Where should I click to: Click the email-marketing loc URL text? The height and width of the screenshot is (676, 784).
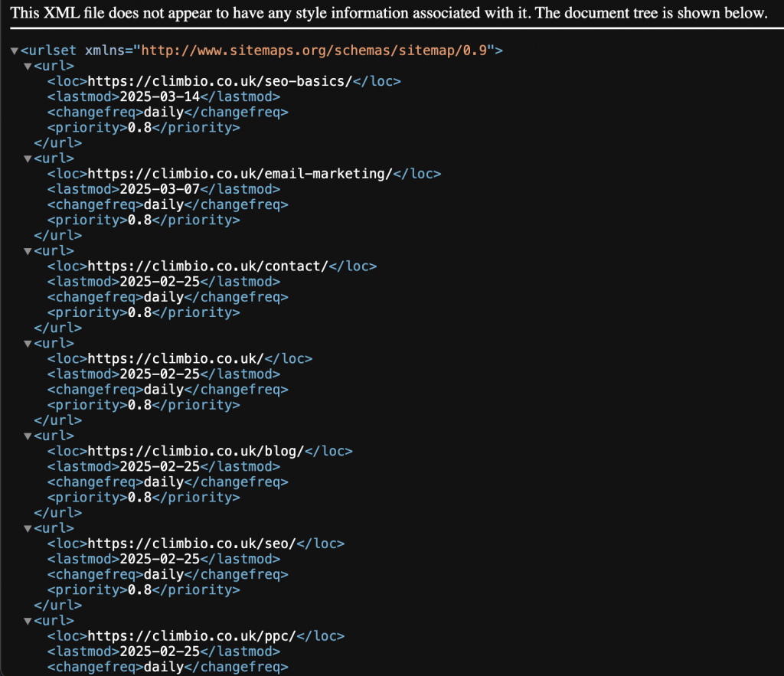click(x=240, y=174)
